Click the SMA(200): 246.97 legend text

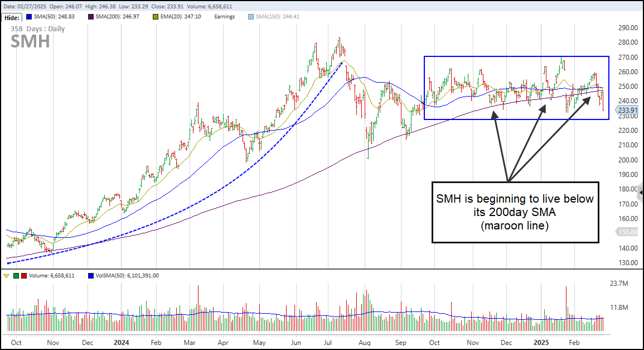(x=118, y=17)
